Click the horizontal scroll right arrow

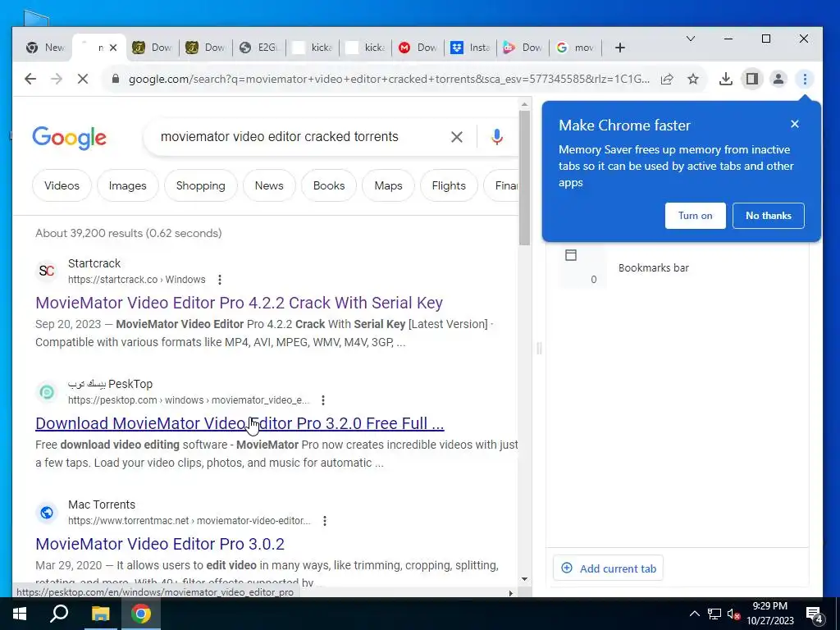coord(510,593)
